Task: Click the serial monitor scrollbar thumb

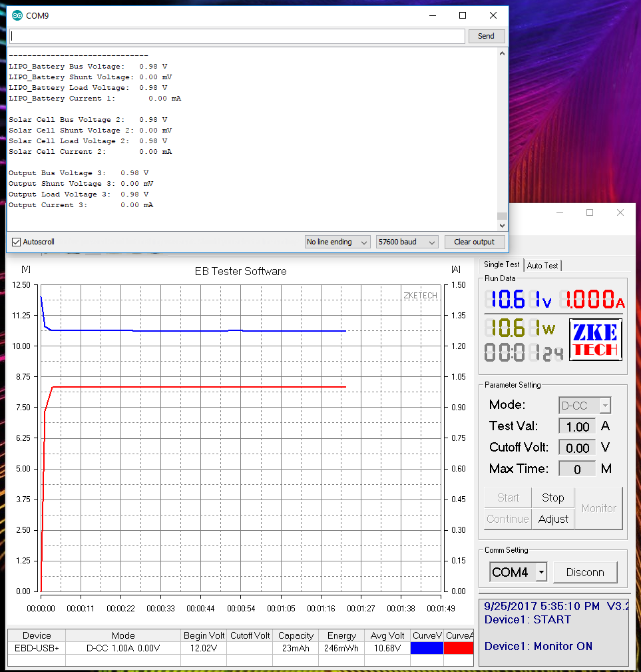Action: [x=503, y=216]
